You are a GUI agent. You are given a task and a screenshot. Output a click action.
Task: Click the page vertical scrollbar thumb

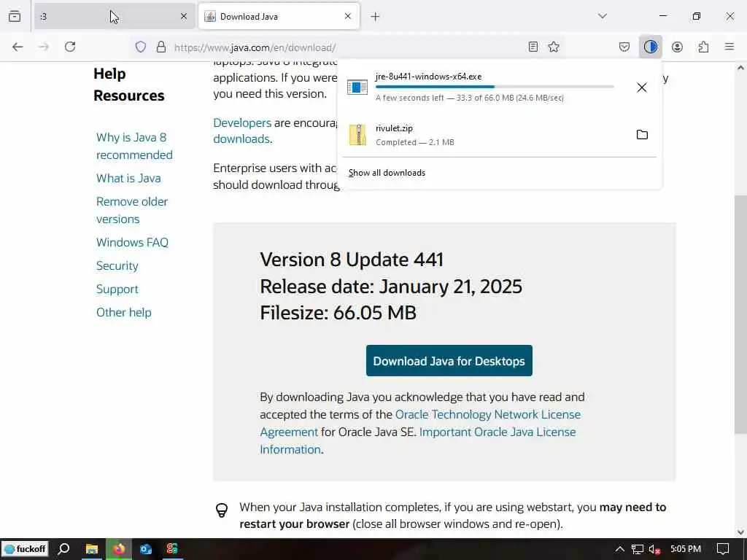[x=740, y=314]
